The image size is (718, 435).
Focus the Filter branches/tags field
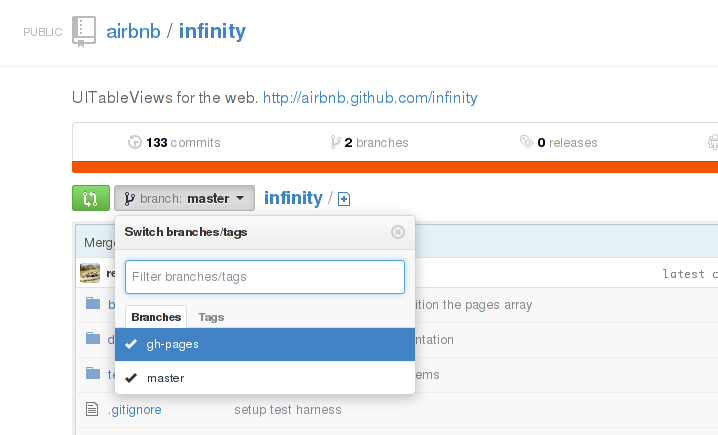(265, 277)
